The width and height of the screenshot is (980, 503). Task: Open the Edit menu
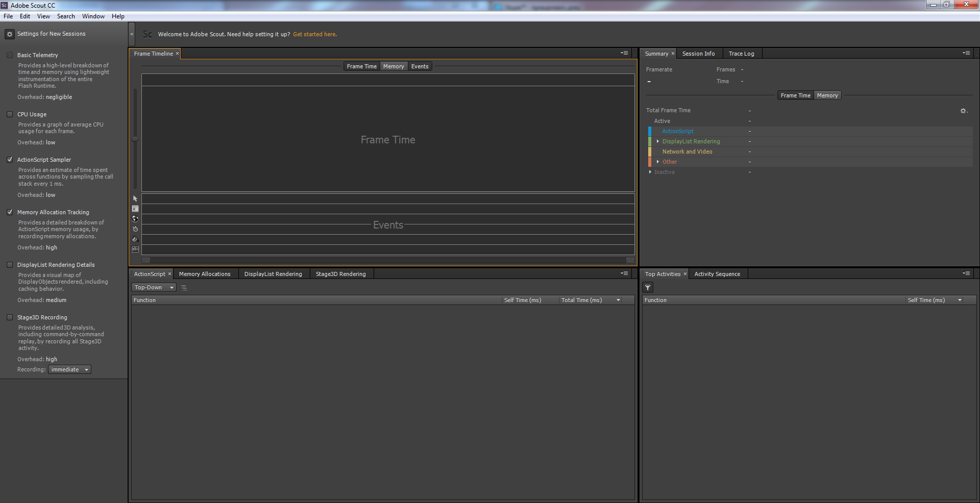[25, 16]
